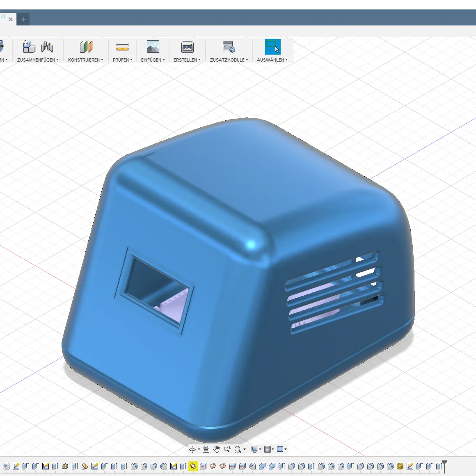The height and width of the screenshot is (476, 476).
Task: Open the Display Settings dropdown arrow
Action: coord(260,450)
